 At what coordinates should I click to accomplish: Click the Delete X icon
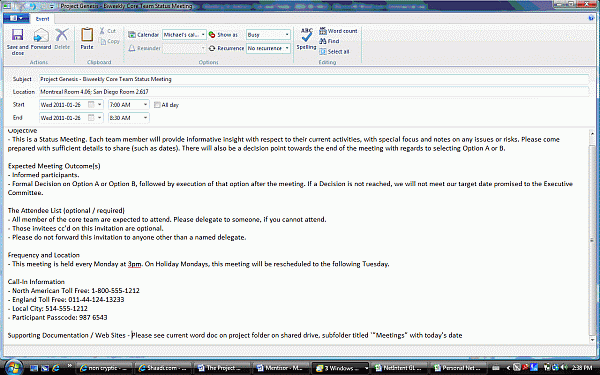(x=62, y=35)
